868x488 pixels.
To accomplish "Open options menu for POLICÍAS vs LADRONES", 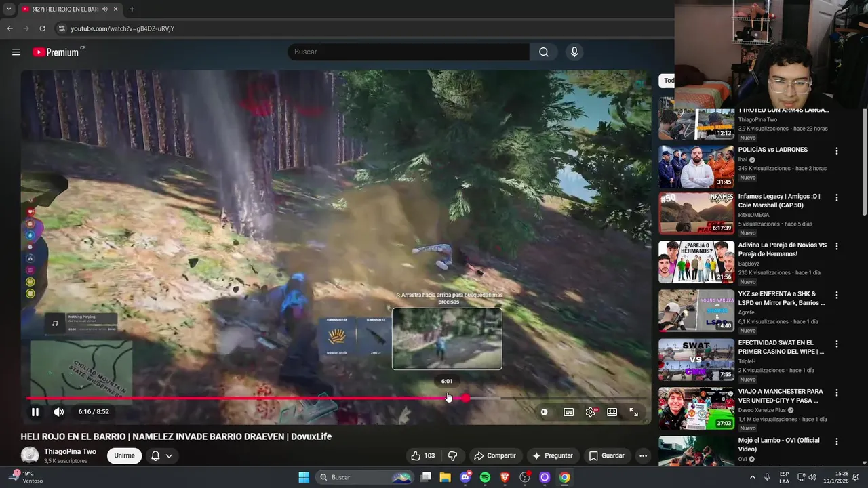I will 837,151.
